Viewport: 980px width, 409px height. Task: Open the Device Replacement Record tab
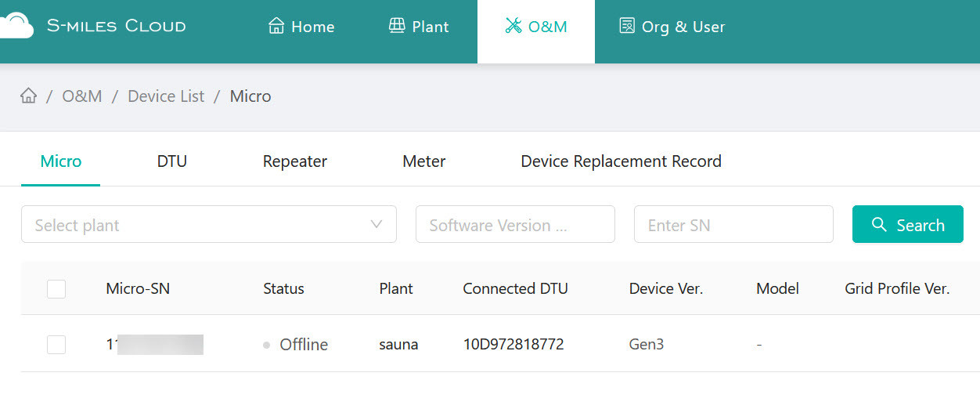[x=621, y=161]
